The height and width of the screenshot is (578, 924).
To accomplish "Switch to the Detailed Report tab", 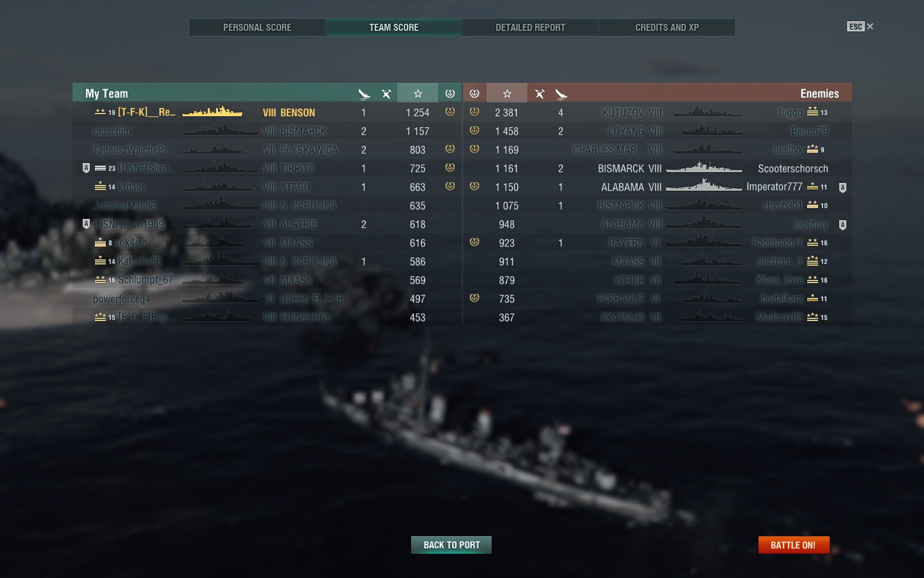I will [x=530, y=28].
